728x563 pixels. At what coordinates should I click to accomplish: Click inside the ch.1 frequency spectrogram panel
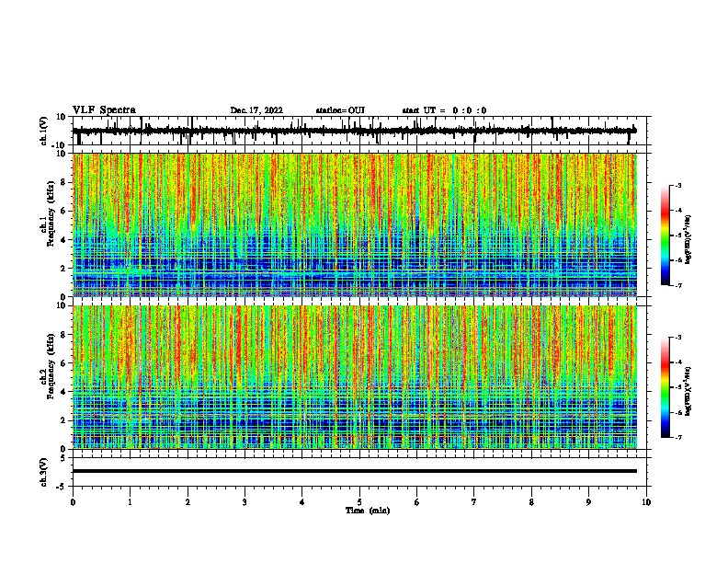click(359, 224)
